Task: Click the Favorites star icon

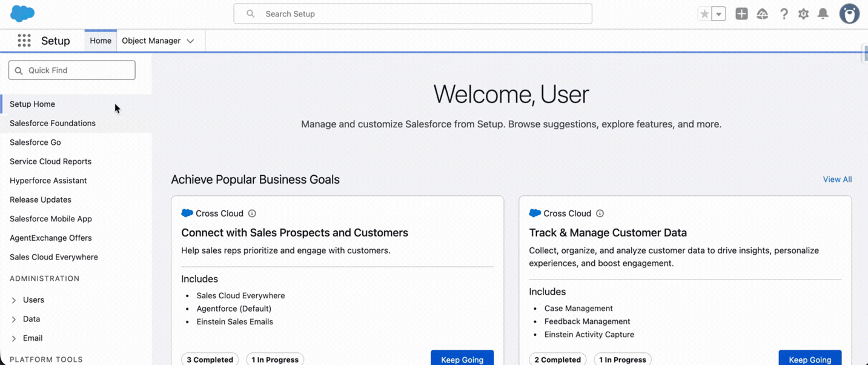Action: (x=704, y=14)
